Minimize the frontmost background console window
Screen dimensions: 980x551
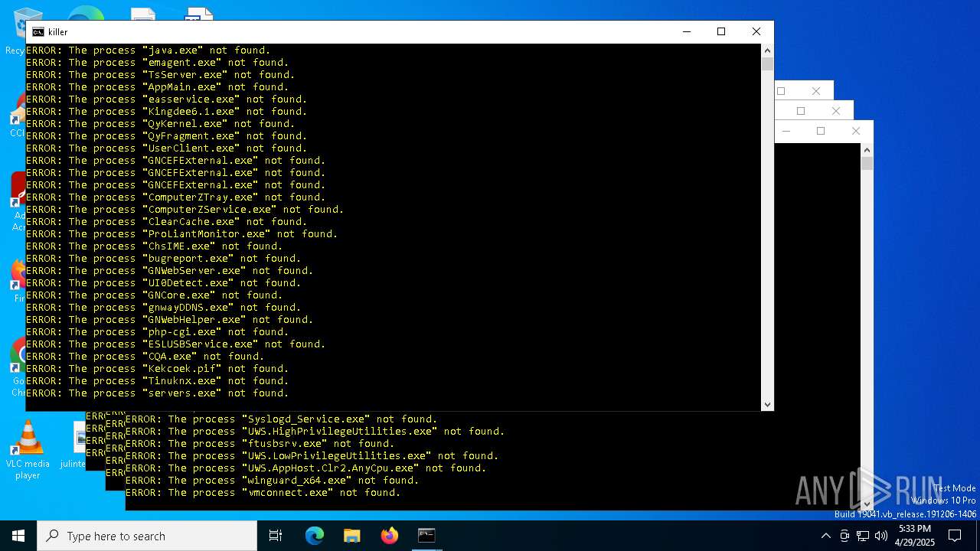point(786,131)
